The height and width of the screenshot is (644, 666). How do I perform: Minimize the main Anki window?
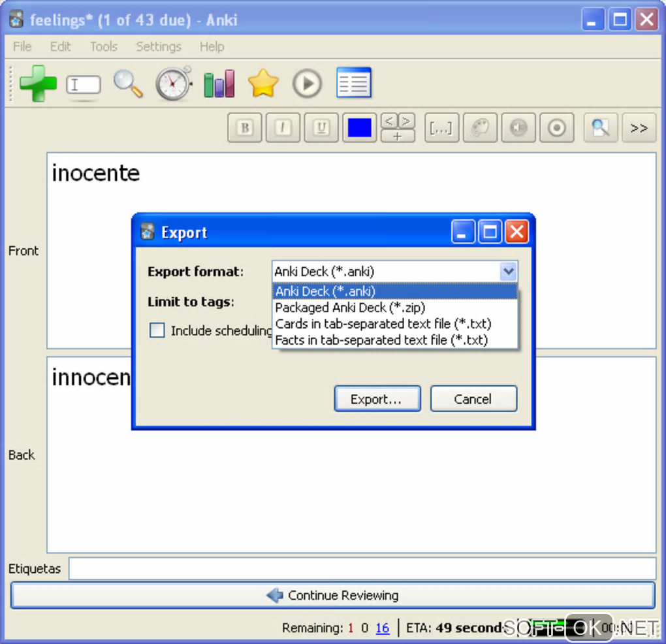click(x=592, y=20)
